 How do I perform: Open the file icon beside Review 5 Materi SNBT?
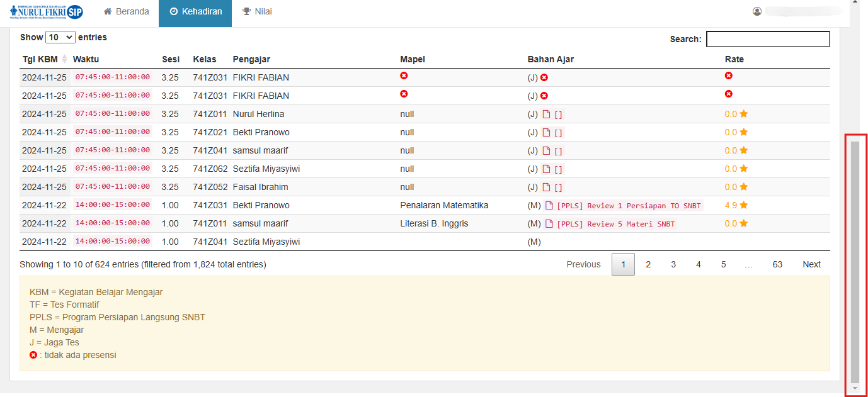pos(549,224)
